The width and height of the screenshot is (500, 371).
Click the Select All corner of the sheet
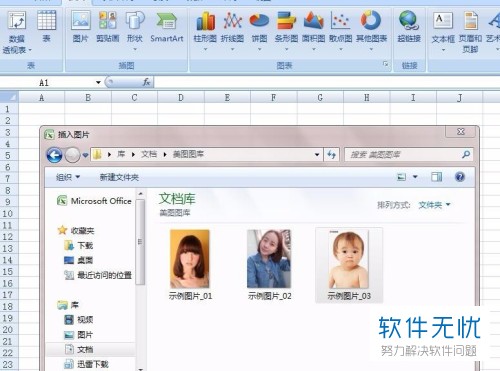click(9, 97)
